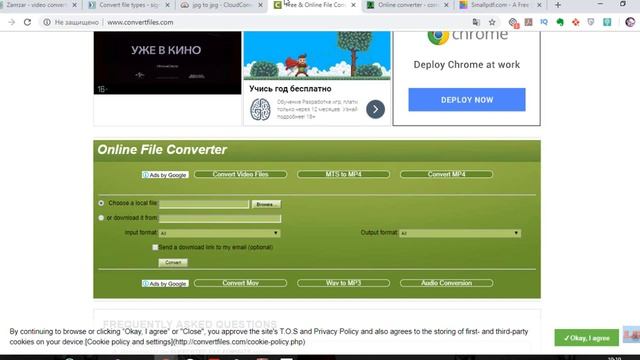Click the Ads by Google info icon above
Viewport: 640px width, 360px height.
(145, 175)
